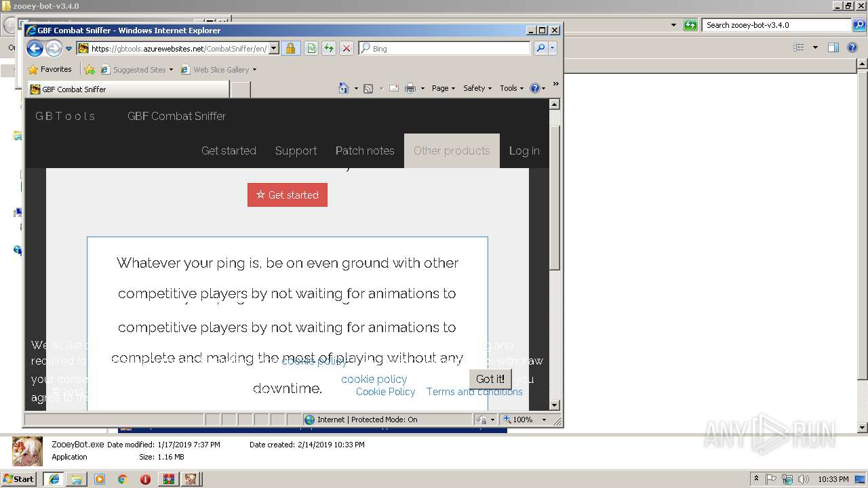This screenshot has height=488, width=868.
Task: Open the Page menu
Action: click(x=443, y=88)
